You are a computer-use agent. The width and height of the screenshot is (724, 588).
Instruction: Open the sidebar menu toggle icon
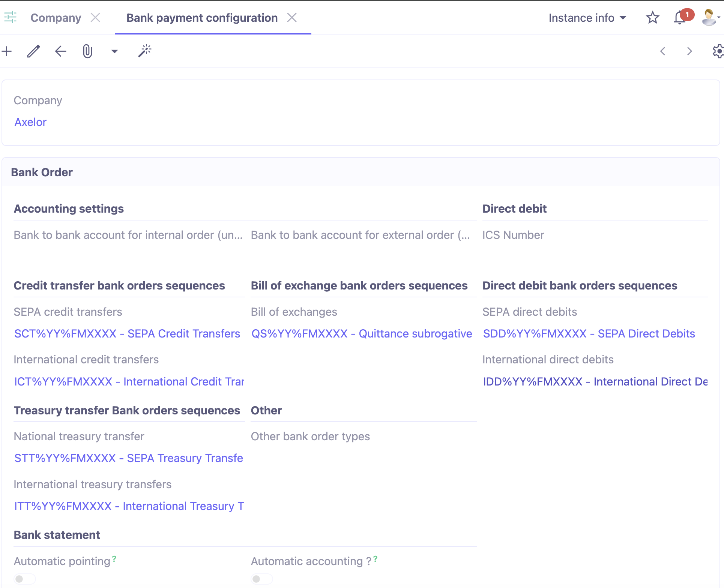tap(11, 18)
